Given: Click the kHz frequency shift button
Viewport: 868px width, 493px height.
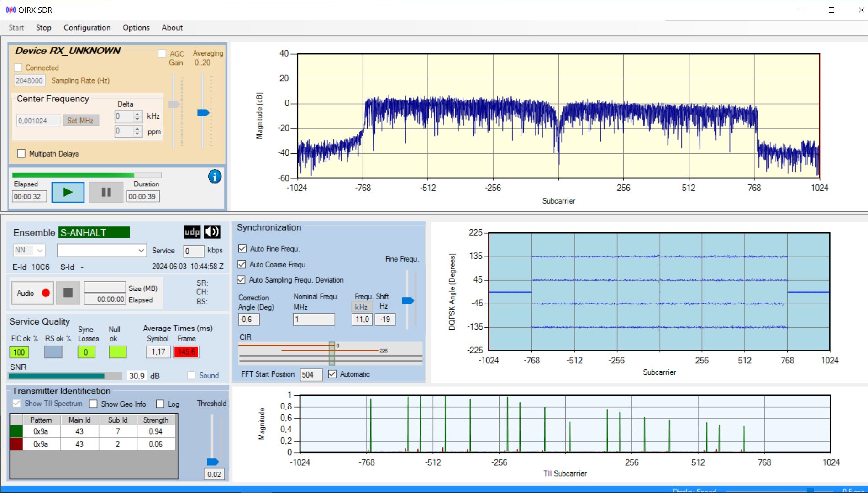Looking at the screenshot, I should (x=361, y=307).
